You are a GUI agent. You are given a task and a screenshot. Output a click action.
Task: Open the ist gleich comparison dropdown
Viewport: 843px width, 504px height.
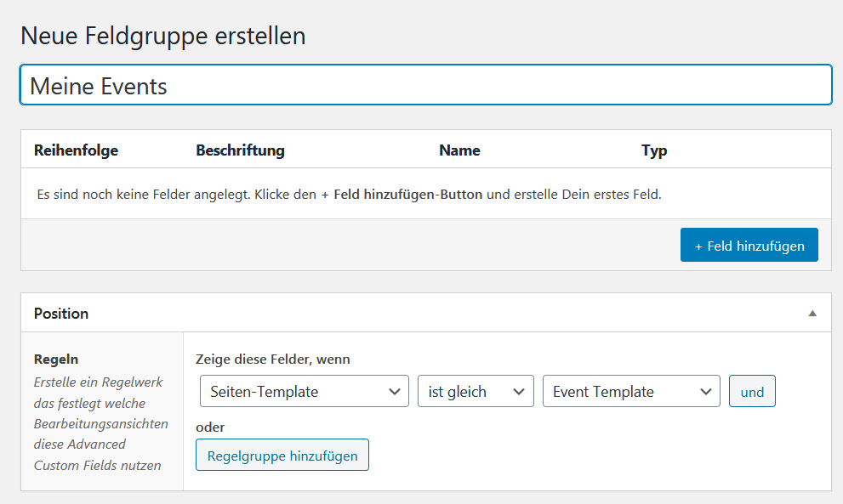coord(468,391)
